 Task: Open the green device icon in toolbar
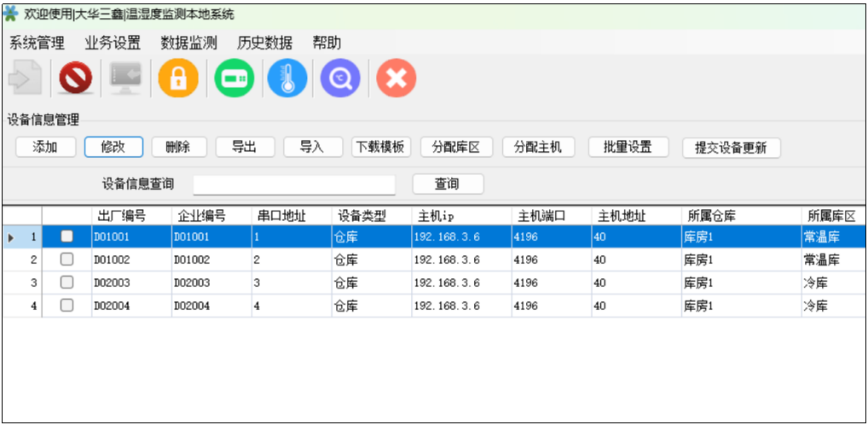point(233,79)
